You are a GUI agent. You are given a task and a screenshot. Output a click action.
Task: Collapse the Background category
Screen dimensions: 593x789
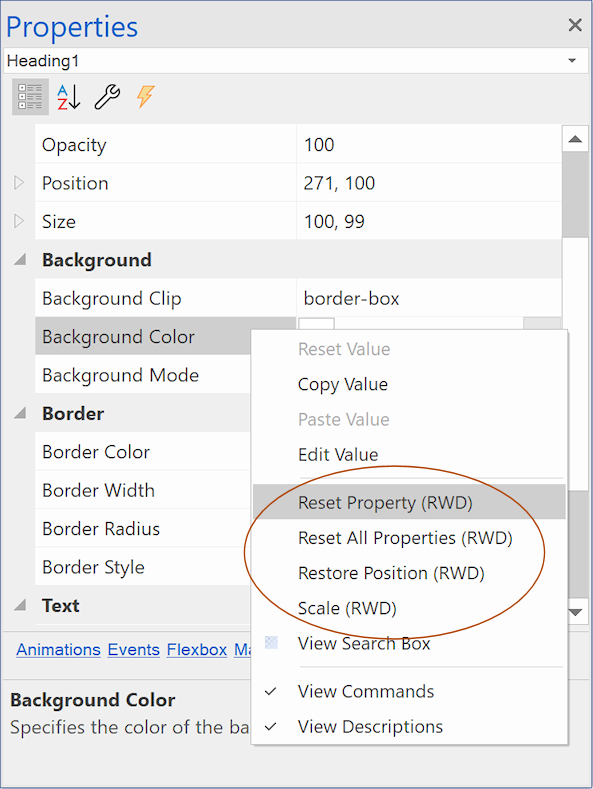[20, 260]
